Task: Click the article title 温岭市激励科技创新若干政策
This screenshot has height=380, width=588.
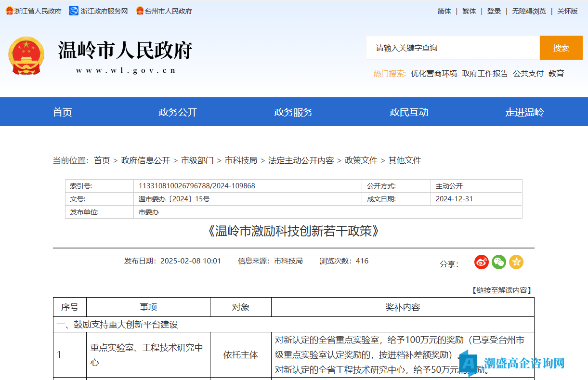Action: coord(294,231)
